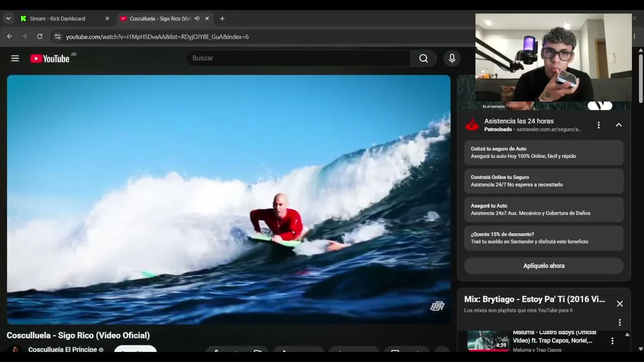Open a new browser tab
The width and height of the screenshot is (644, 362).
click(x=222, y=19)
